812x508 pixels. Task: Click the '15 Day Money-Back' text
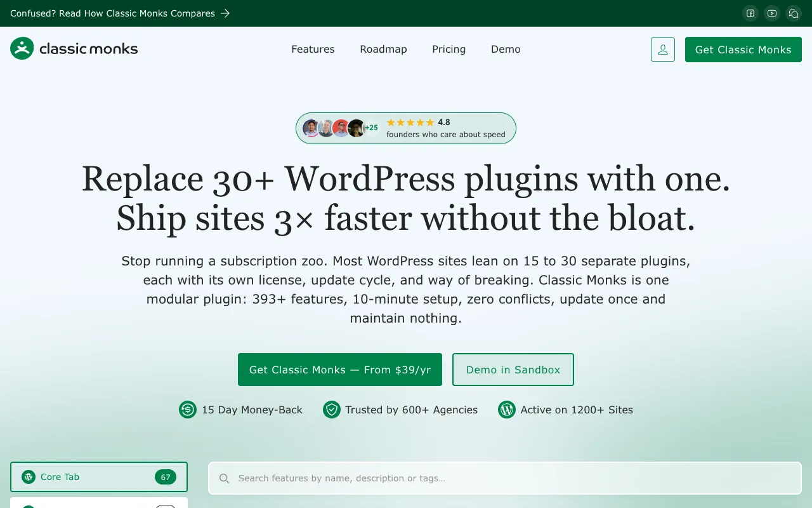(252, 410)
